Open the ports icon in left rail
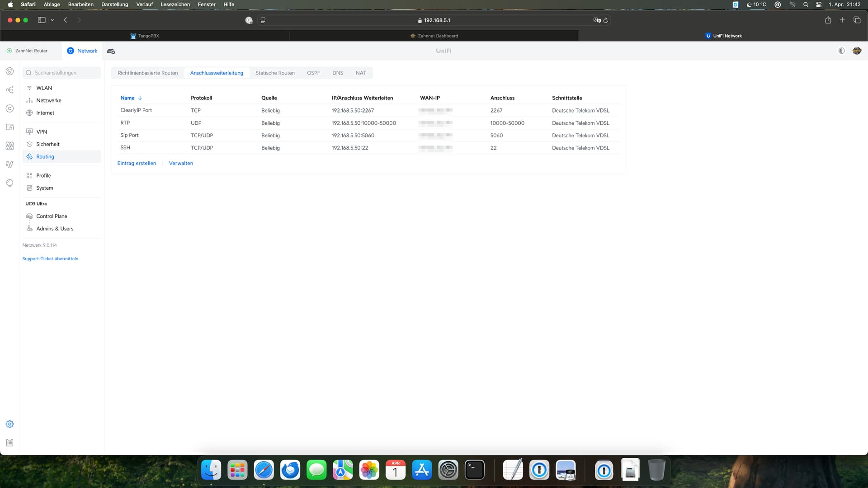This screenshot has height=488, width=868. 9,145
